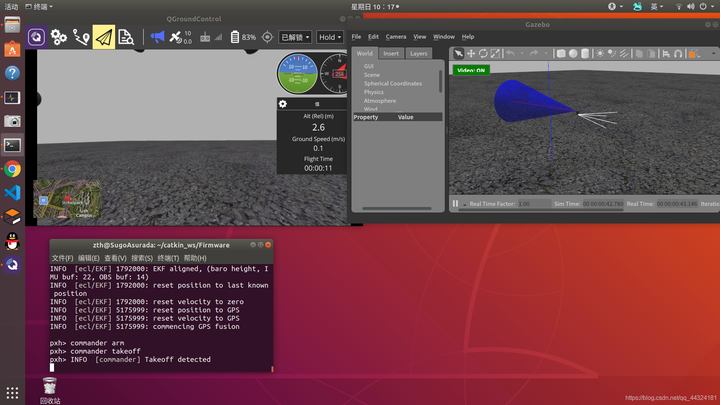Click the attitude indicator instrument
Image resolution: width=720 pixels, height=405 pixels.
click(298, 73)
